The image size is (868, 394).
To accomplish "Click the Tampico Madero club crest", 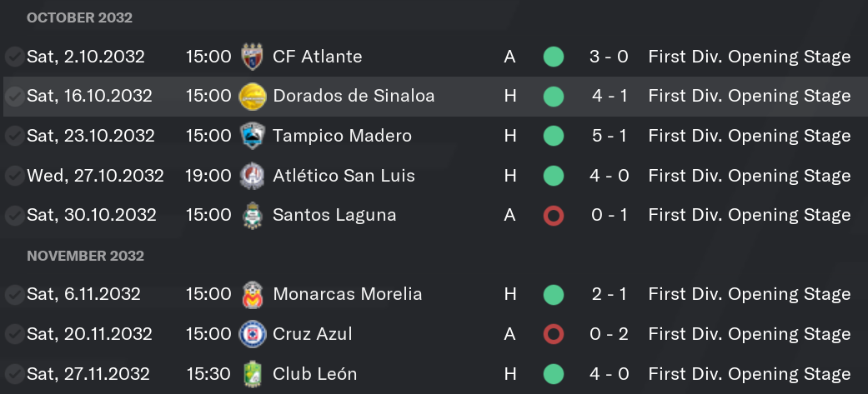I will [x=253, y=136].
